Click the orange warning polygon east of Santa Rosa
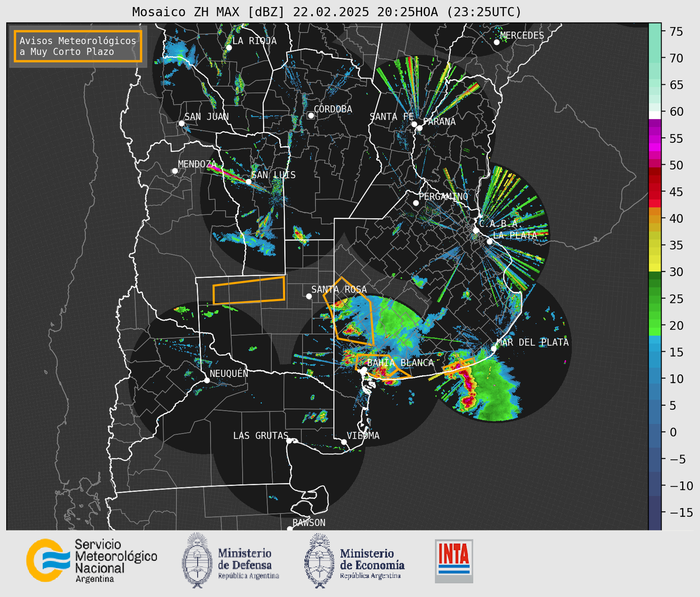Viewport: 700px width, 597px height. pyautogui.click(x=349, y=311)
